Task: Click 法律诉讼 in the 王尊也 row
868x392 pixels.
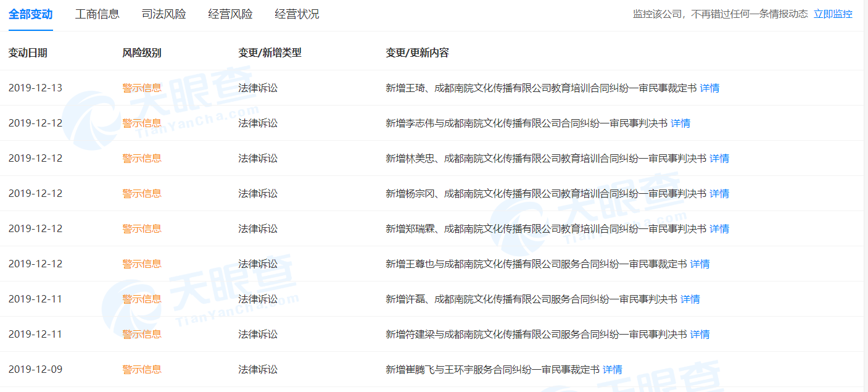Action: coord(258,264)
